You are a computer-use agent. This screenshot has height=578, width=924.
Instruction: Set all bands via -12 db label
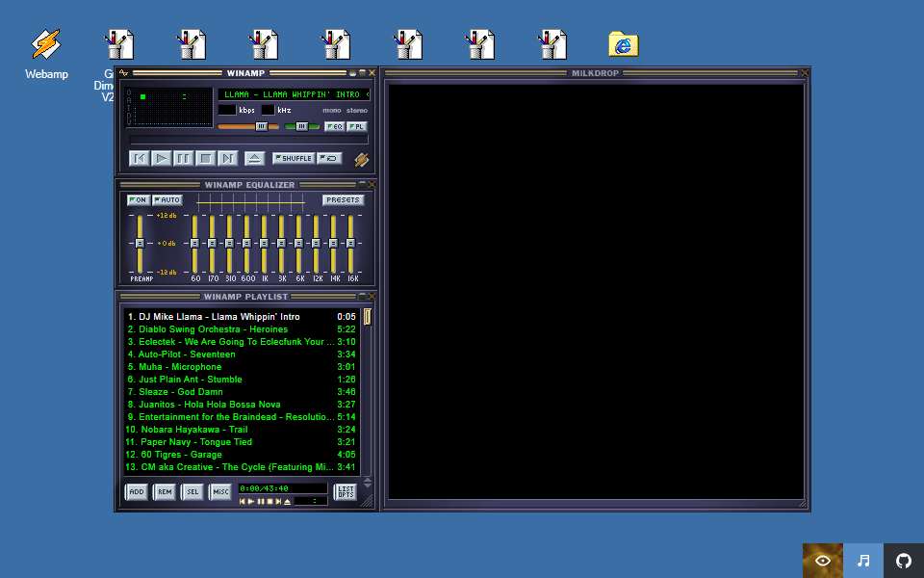pos(167,272)
